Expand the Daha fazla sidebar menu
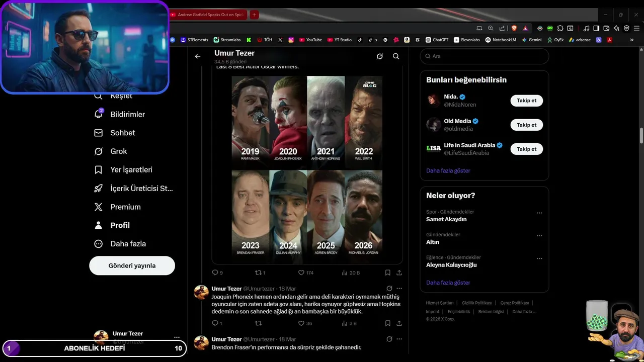 [120, 244]
